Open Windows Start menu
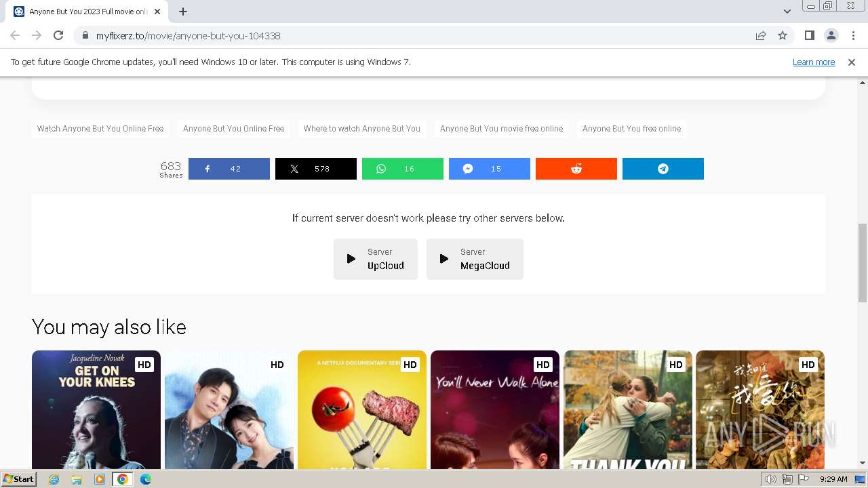This screenshot has height=488, width=868. point(18,479)
